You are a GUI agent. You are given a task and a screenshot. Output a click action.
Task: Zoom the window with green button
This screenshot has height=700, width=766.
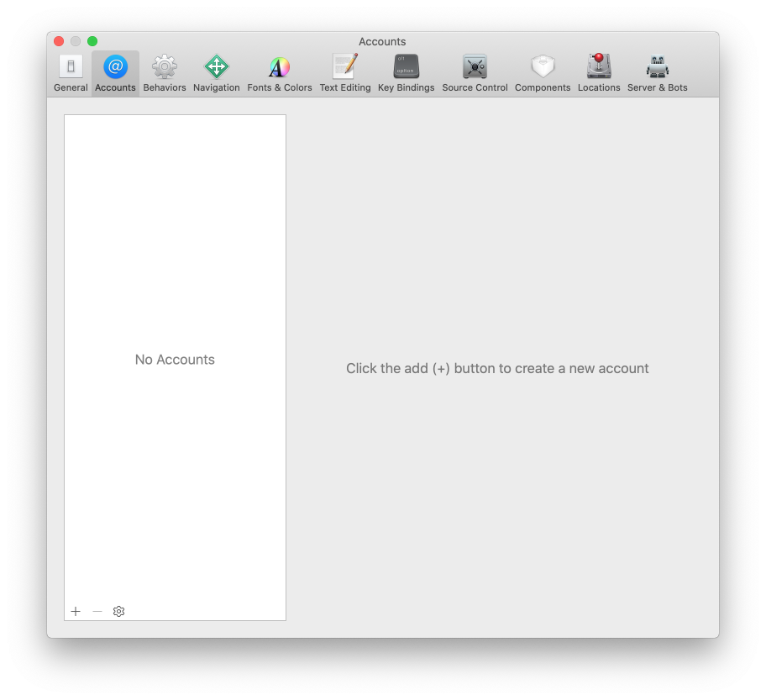92,41
